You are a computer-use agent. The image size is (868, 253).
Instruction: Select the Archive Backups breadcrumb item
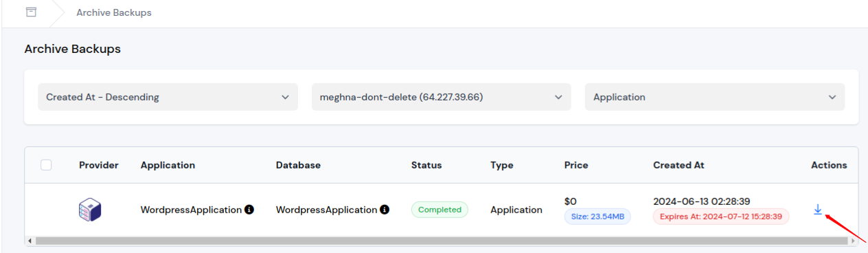point(114,12)
